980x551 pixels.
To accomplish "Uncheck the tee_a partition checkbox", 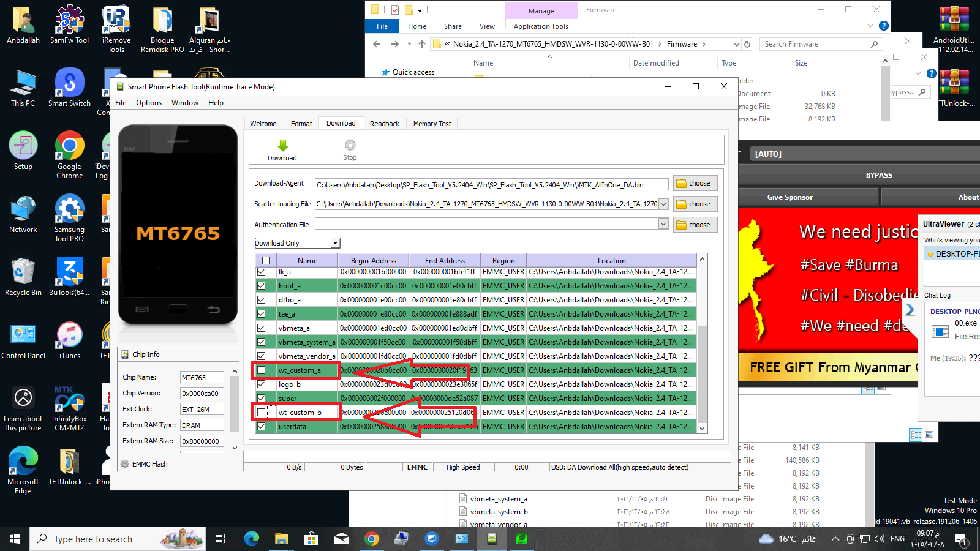I will click(262, 314).
